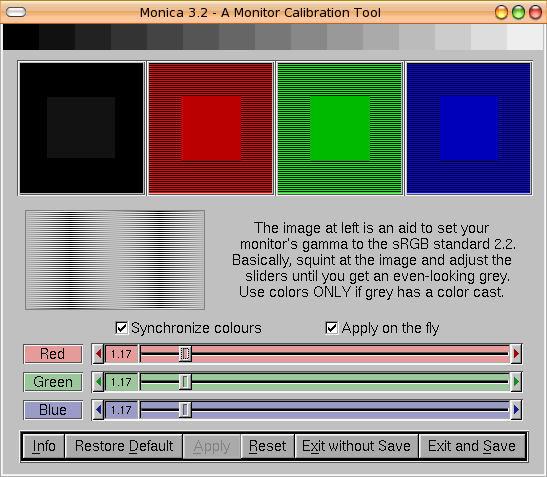Click the greyed Apply button

[x=212, y=446]
